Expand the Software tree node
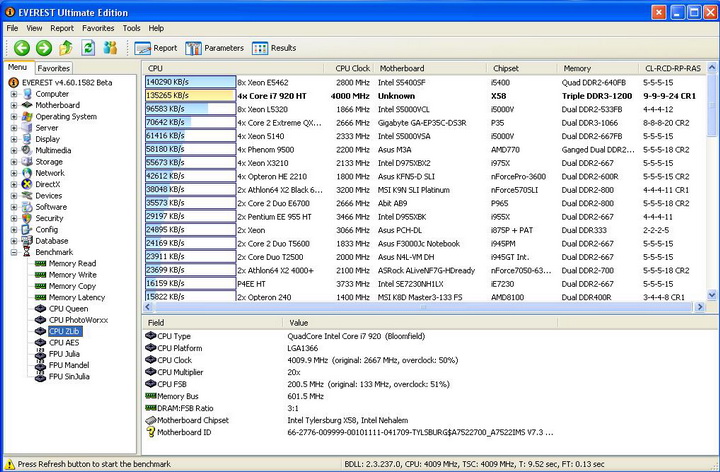720x472 pixels. point(14,207)
